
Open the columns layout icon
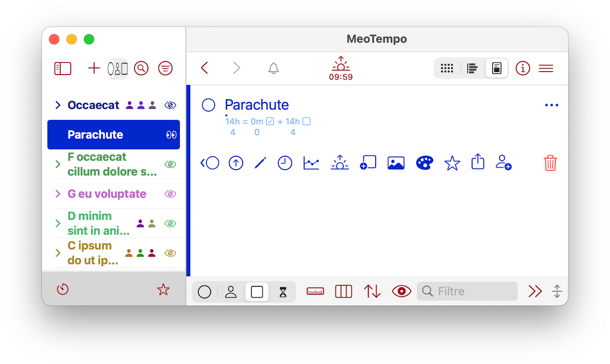click(x=343, y=292)
